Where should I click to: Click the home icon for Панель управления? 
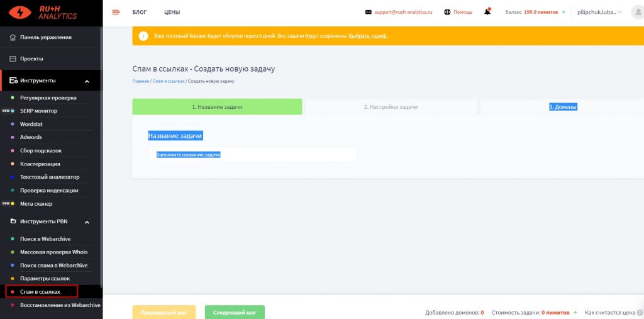[13, 37]
